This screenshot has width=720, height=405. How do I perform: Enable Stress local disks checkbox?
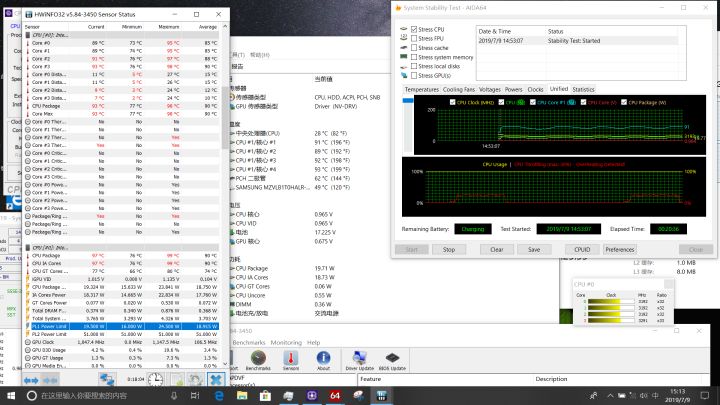[x=414, y=66]
